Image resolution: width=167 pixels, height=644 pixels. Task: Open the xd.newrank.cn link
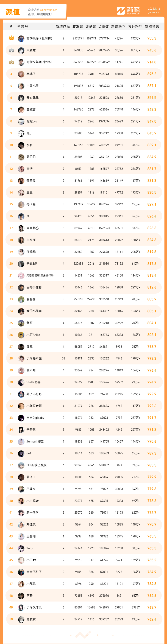click(48, 10)
